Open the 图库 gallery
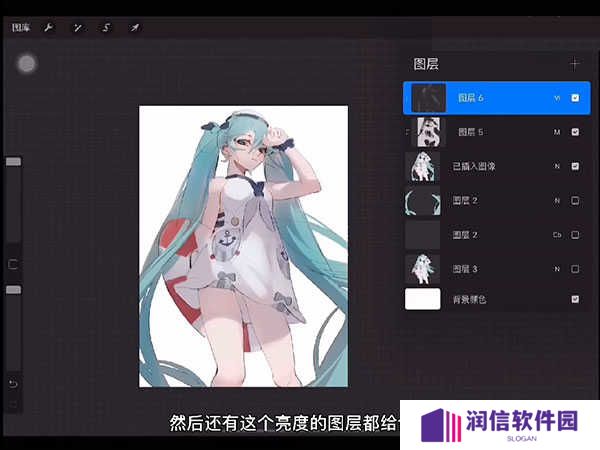Screen dimensions: 600x450 tap(21, 28)
